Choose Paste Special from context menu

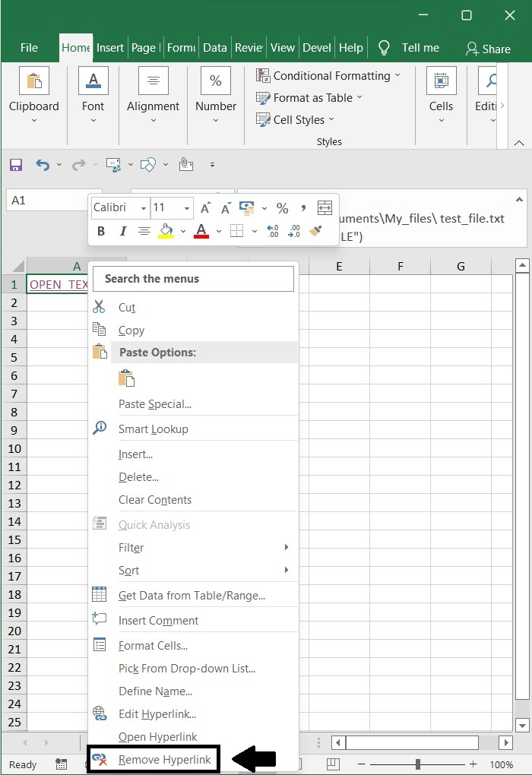193,403
